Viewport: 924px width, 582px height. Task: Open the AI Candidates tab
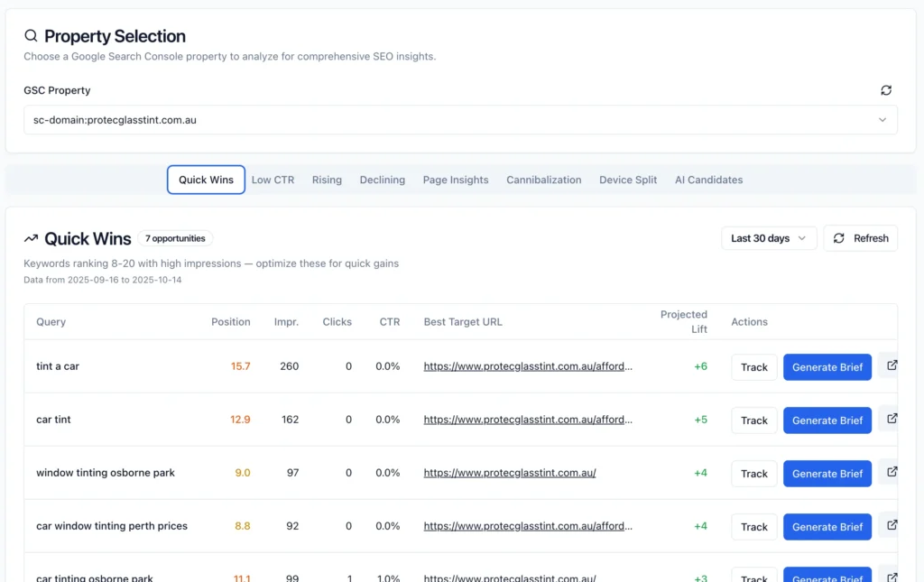(x=708, y=180)
